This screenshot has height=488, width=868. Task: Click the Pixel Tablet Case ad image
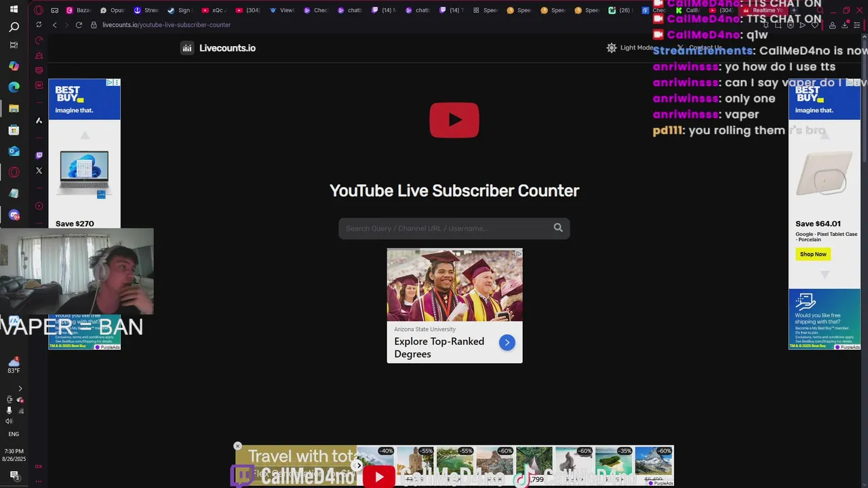click(x=824, y=173)
